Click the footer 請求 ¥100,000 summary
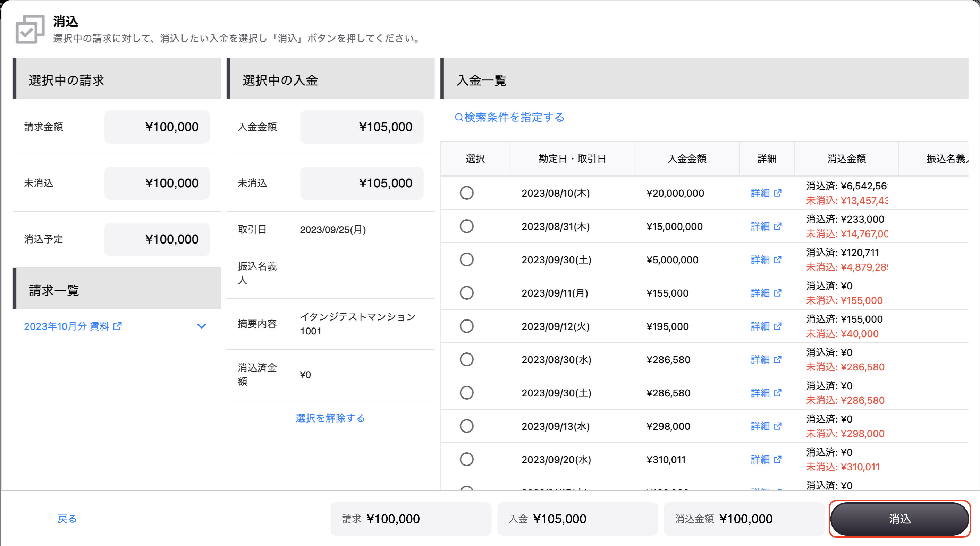Image resolution: width=980 pixels, height=546 pixels. click(x=411, y=519)
